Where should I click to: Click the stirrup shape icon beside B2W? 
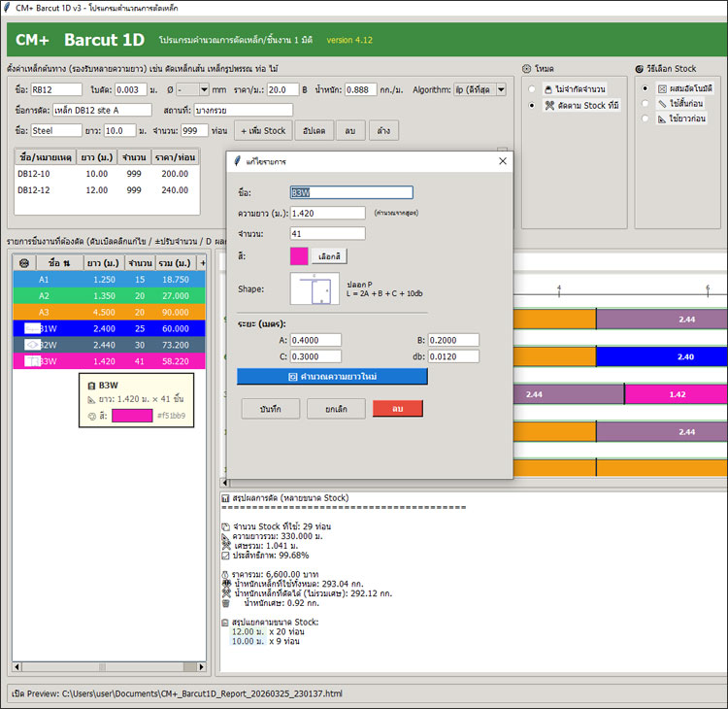[x=32, y=345]
